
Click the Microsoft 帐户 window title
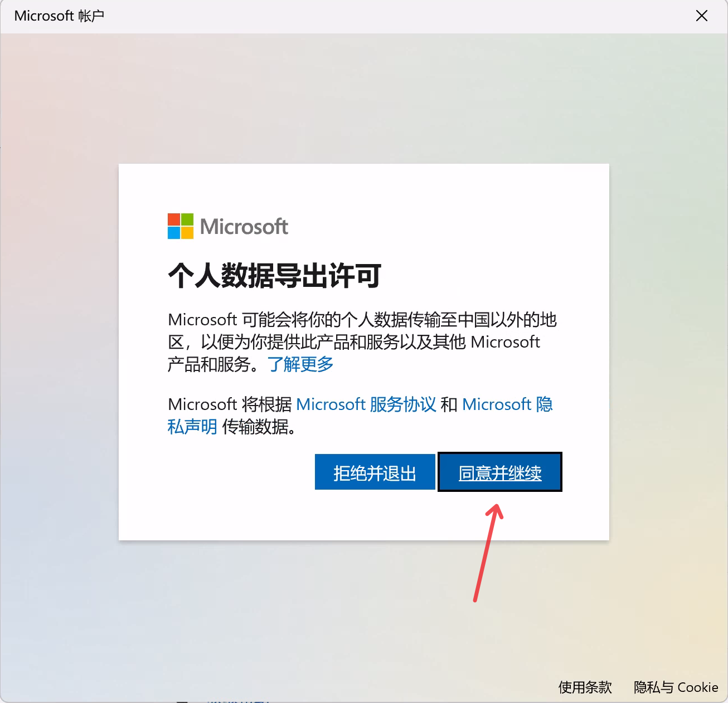click(59, 16)
